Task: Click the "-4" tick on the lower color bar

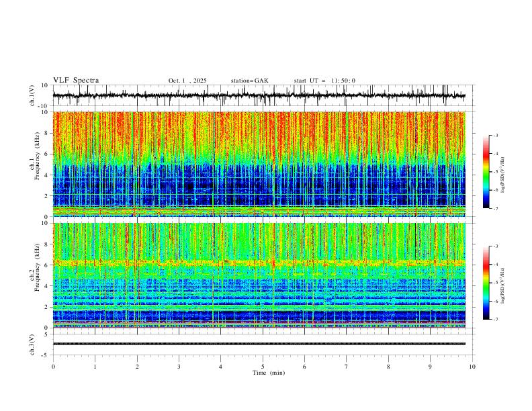Action: 496,265
